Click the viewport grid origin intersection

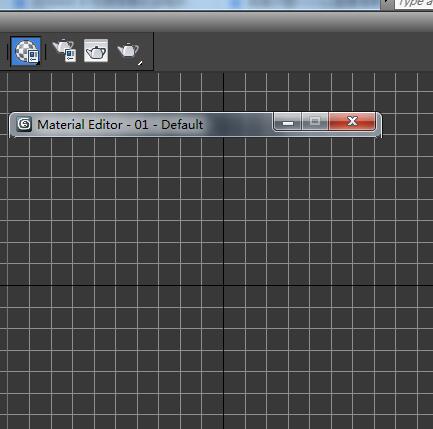(x=223, y=285)
